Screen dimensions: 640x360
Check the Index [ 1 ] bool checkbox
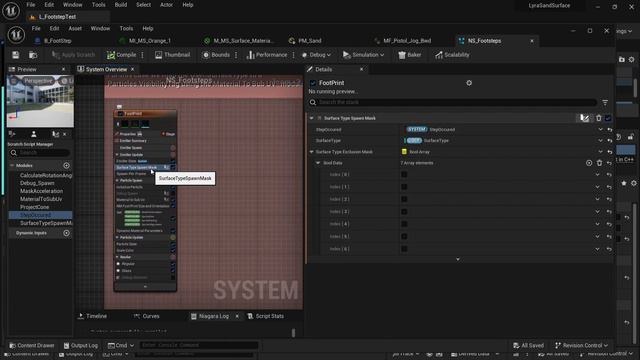click(x=404, y=187)
